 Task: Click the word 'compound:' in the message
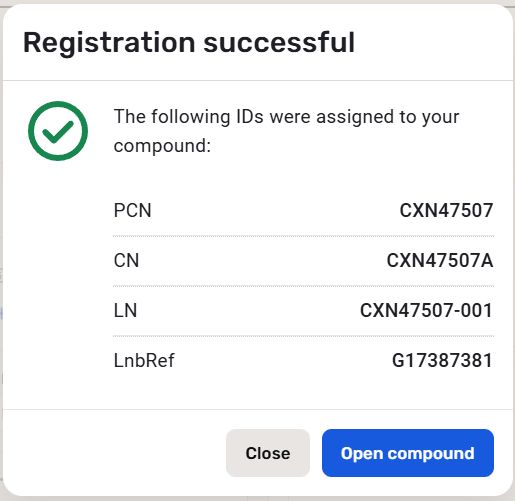[x=162, y=146]
